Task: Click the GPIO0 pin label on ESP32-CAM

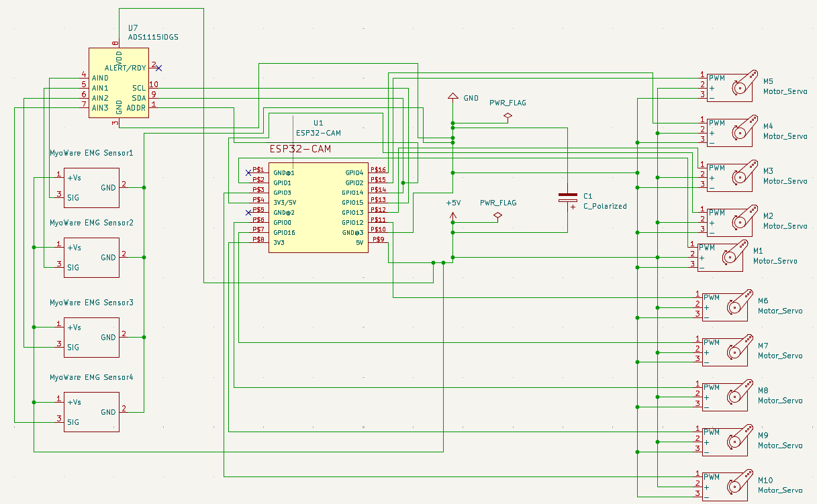Action: point(282,222)
